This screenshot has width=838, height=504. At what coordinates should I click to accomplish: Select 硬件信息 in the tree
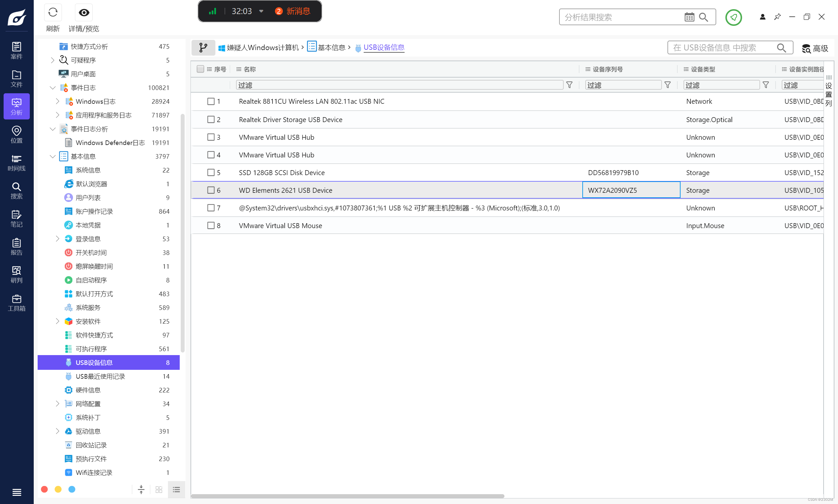point(88,390)
